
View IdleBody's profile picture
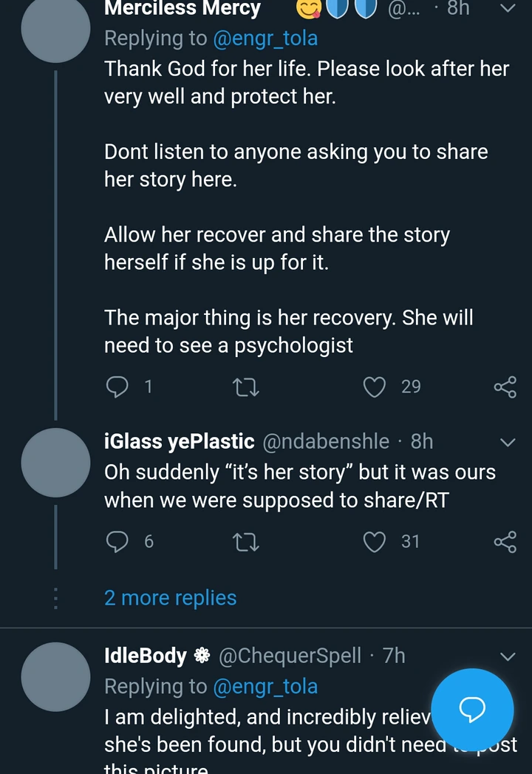[55, 677]
